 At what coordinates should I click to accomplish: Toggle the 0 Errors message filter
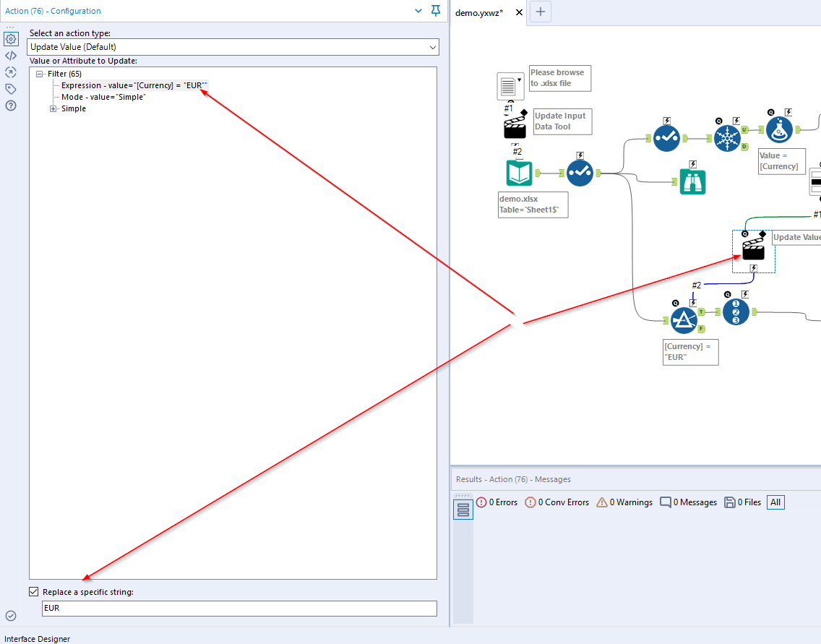pos(497,502)
